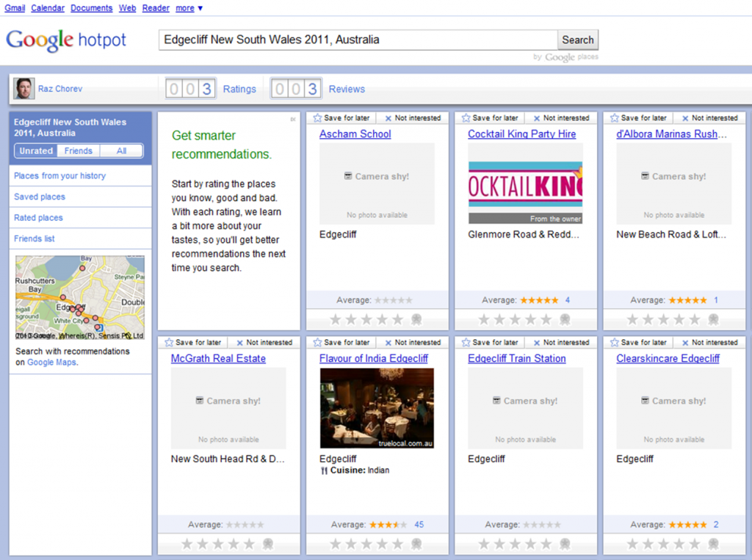Screen dimensions: 752x560
Task: Open the Flavour of India Edgecliff listing
Action: pyautogui.click(x=377, y=358)
